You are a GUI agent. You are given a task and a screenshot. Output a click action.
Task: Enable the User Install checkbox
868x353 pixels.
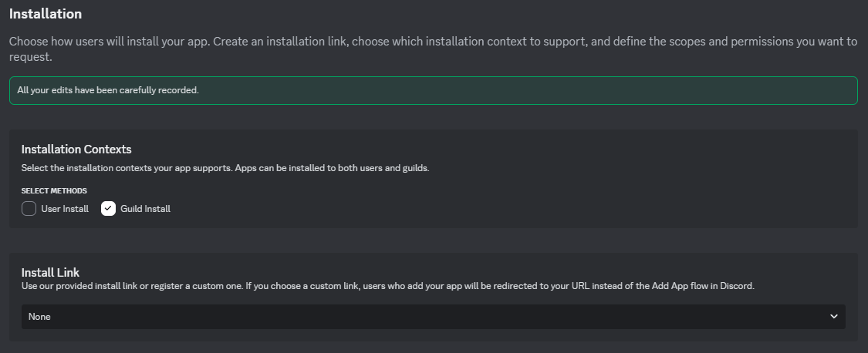(x=29, y=209)
